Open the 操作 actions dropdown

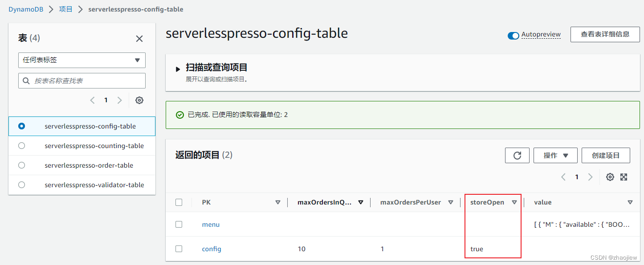(x=555, y=156)
